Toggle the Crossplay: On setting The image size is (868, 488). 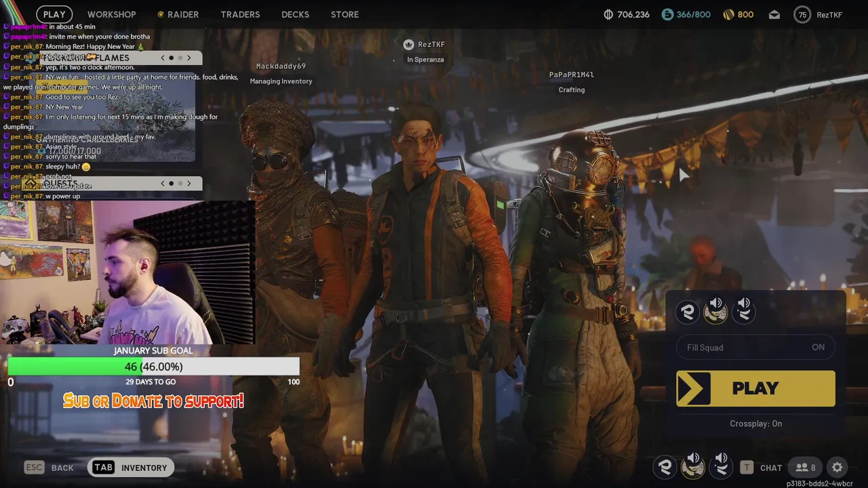[x=755, y=424]
